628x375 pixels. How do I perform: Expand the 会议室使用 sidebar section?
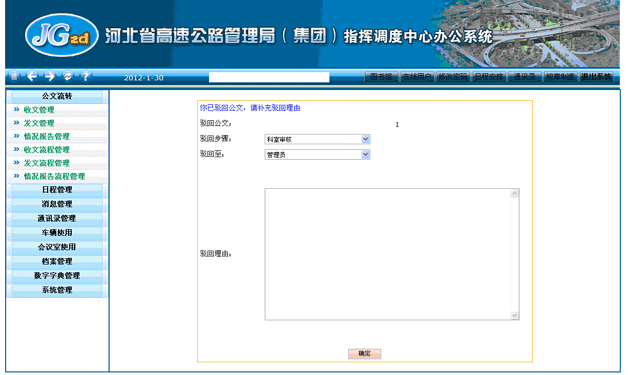57,247
